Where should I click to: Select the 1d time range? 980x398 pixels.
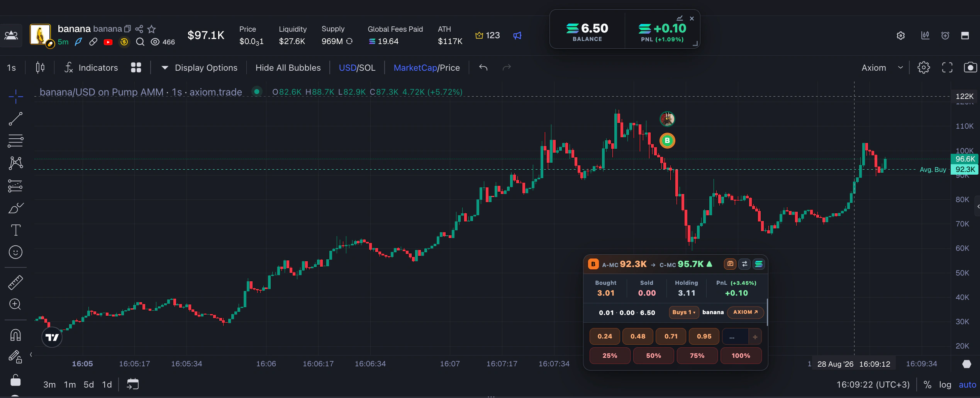point(107,384)
